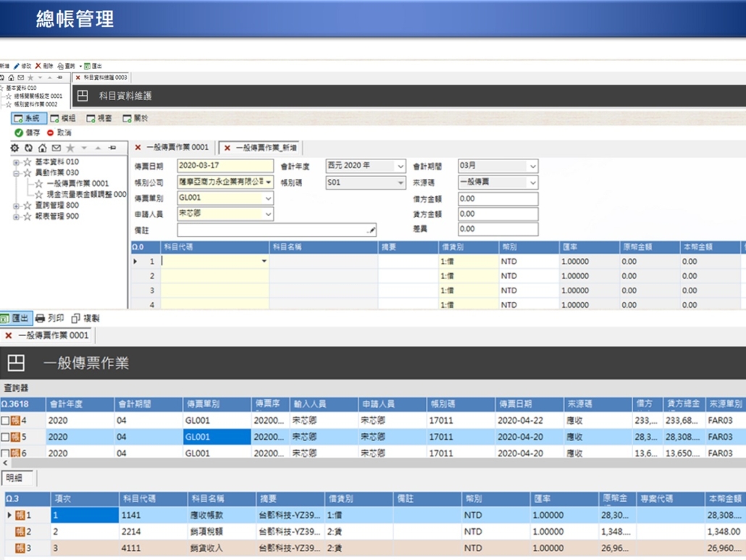
Task: Open the 會計期間 dropdown
Action: pyautogui.click(x=533, y=166)
